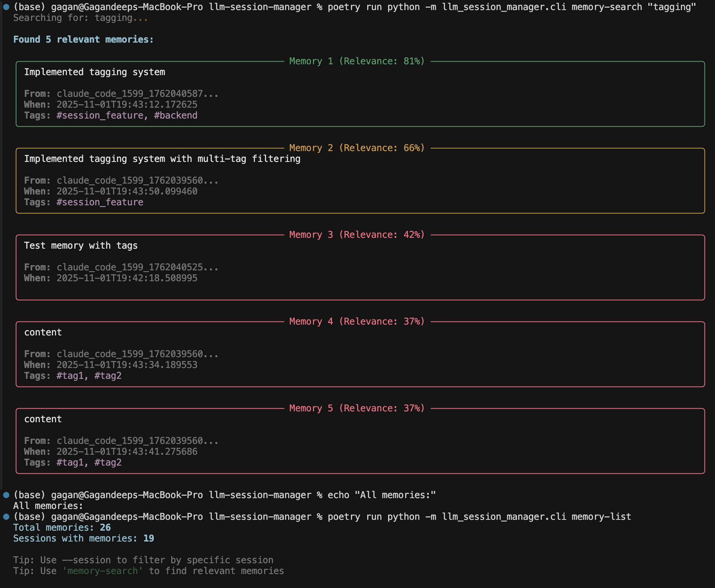Click the #backend tag in Memory 1
The image size is (715, 588).
pyautogui.click(x=176, y=115)
